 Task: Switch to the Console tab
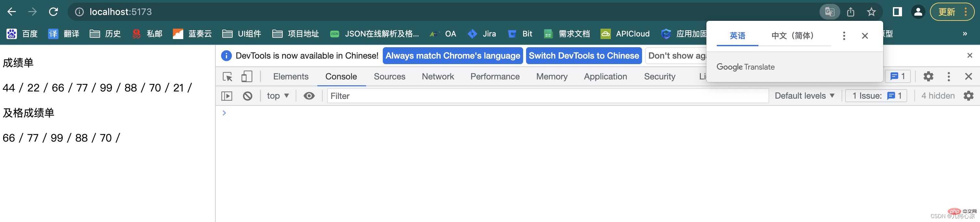[341, 77]
